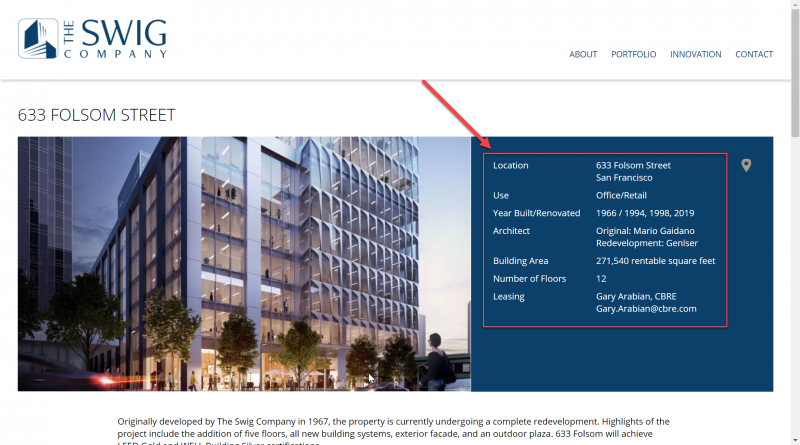The height and width of the screenshot is (445, 800).
Task: Click the Building Area label
Action: pos(520,261)
